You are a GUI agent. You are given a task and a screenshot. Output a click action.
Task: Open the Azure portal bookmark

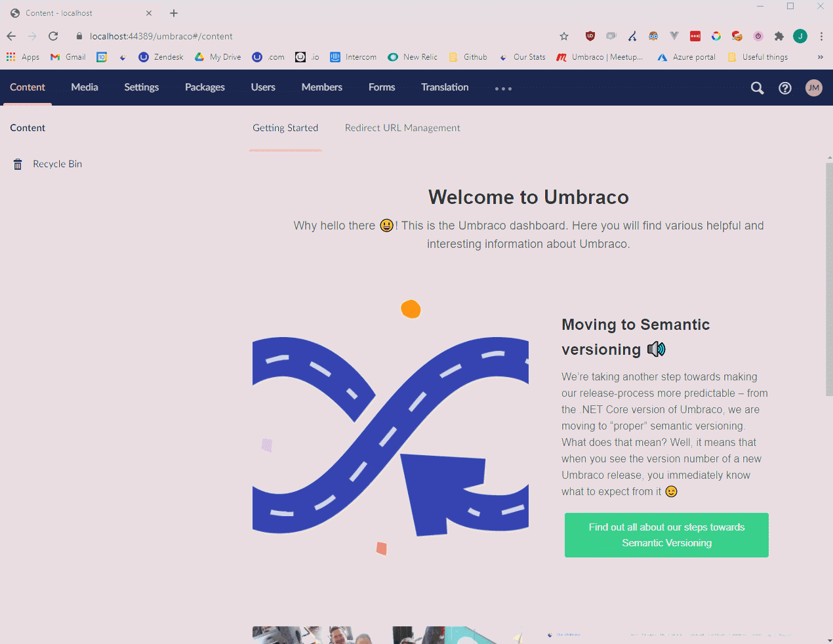tap(686, 57)
